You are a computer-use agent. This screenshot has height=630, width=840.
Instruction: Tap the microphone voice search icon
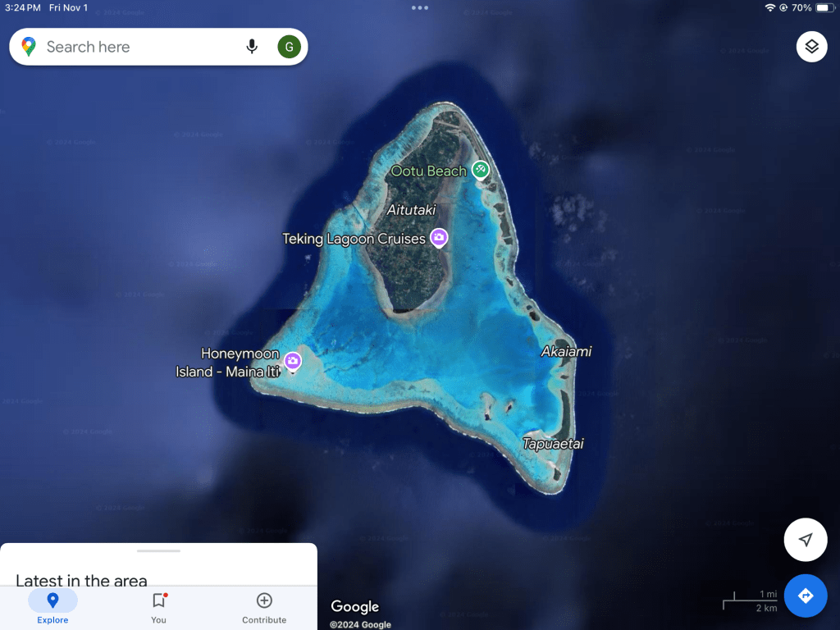pos(252,47)
